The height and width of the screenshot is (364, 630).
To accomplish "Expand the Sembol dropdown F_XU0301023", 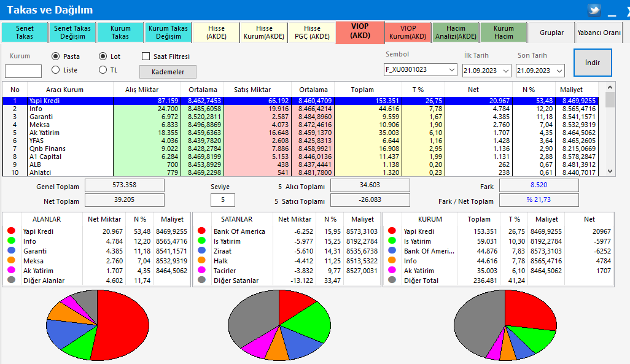I will [x=452, y=70].
